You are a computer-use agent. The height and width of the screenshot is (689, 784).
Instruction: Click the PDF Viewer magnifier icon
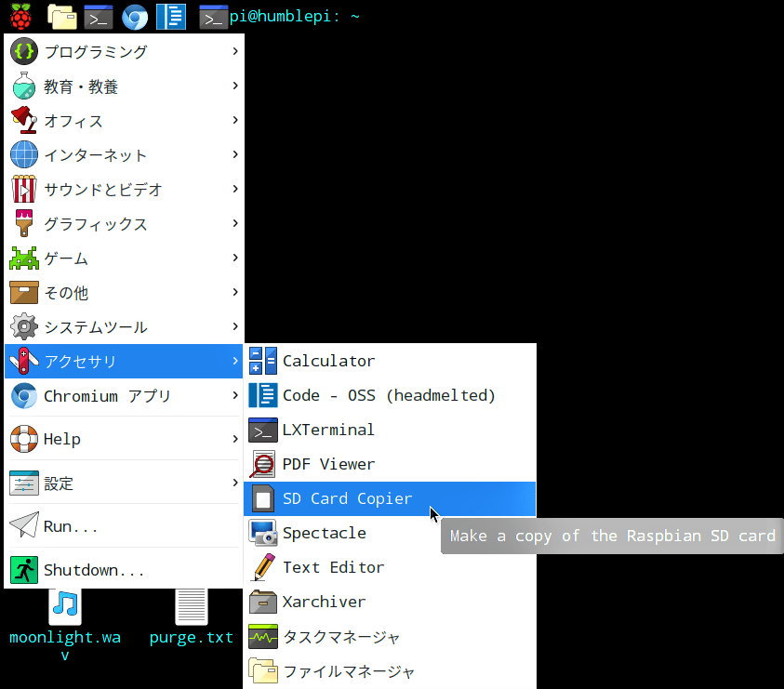(263, 464)
